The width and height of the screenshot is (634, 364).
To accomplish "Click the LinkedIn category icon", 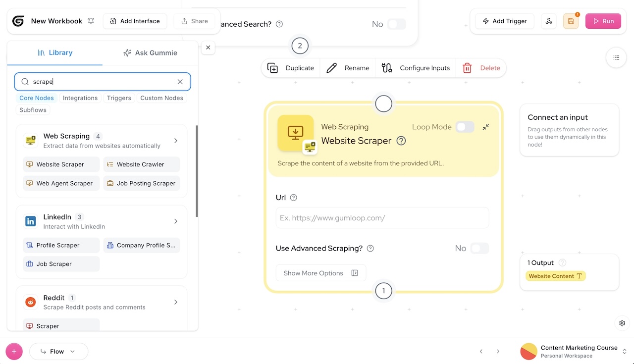I will (x=31, y=221).
